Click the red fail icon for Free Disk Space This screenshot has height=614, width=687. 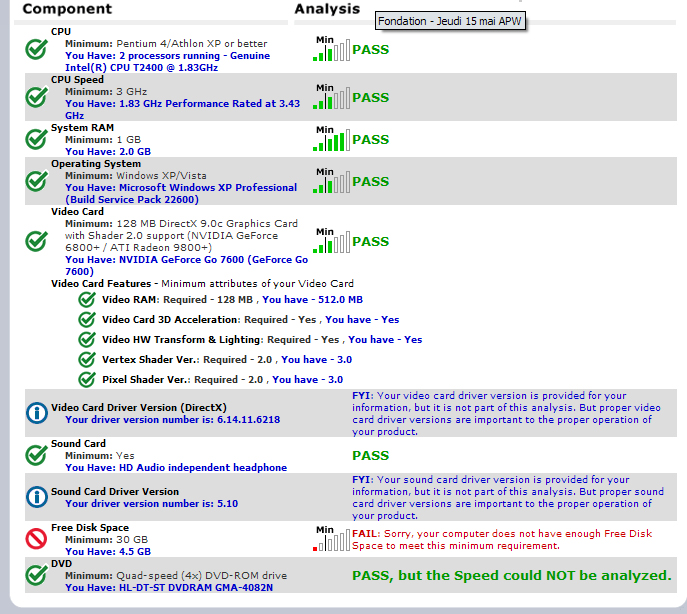pos(36,539)
